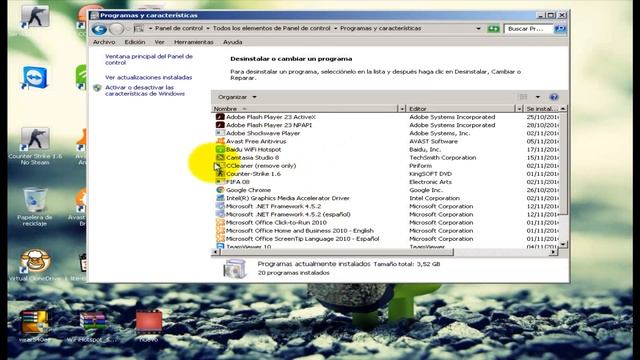640x360 pixels.
Task: Open the Organizar dropdown
Action: [x=237, y=97]
